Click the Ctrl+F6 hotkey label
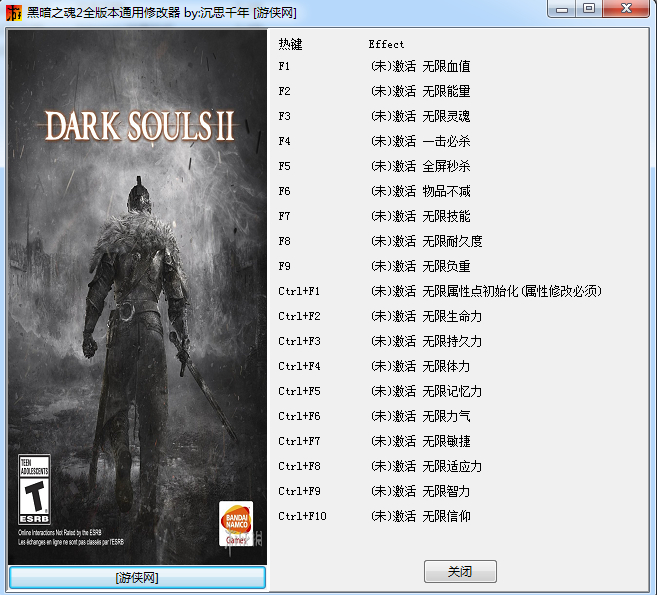 coord(299,416)
